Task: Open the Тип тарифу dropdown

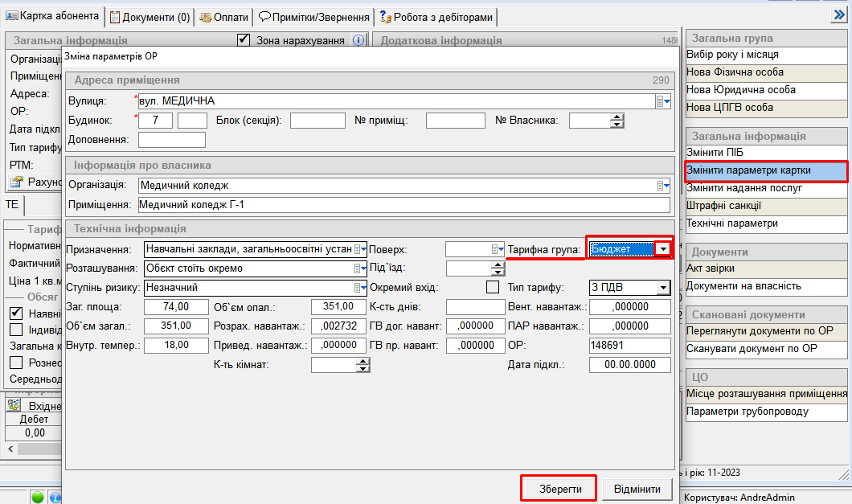Action: pos(662,288)
